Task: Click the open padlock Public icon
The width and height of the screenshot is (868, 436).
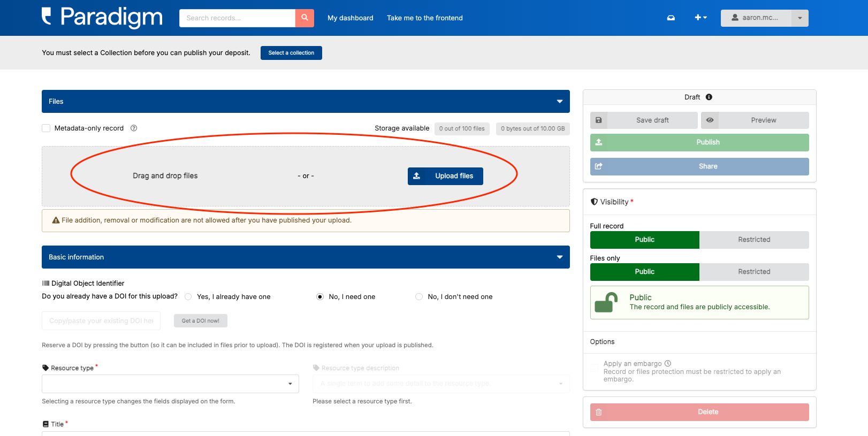Action: tap(607, 302)
